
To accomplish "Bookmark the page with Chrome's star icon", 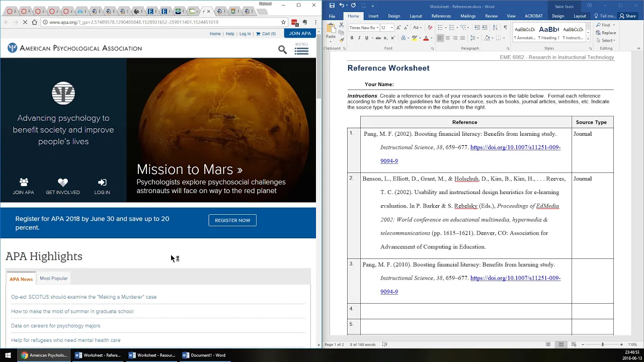I will coord(283,22).
